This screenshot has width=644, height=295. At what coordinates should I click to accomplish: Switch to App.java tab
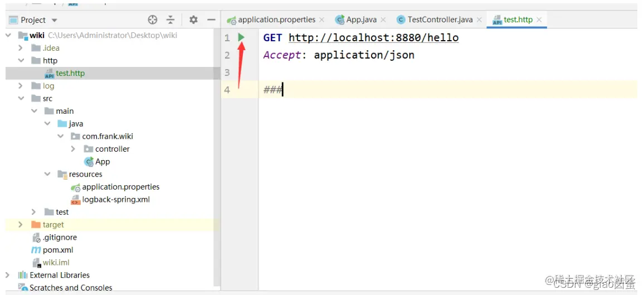(x=355, y=20)
